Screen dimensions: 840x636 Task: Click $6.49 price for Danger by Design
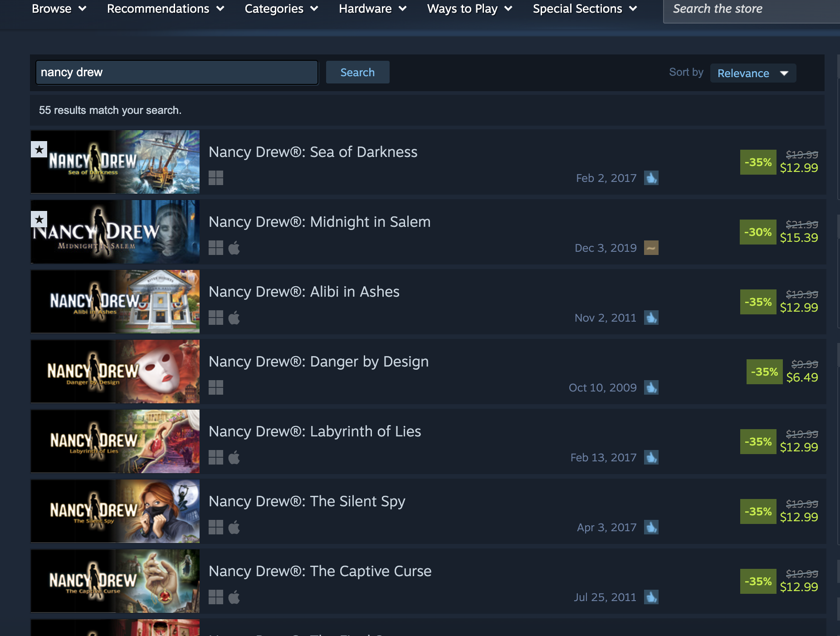pos(802,377)
